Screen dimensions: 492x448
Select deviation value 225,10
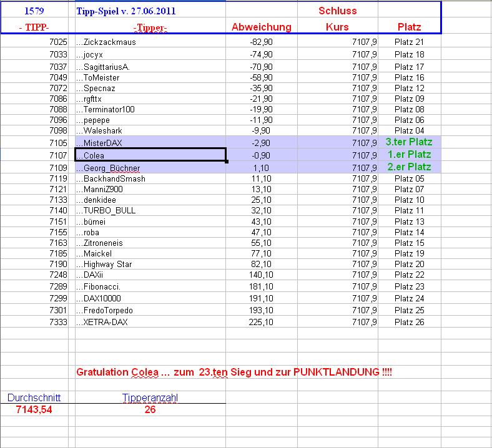click(x=261, y=322)
